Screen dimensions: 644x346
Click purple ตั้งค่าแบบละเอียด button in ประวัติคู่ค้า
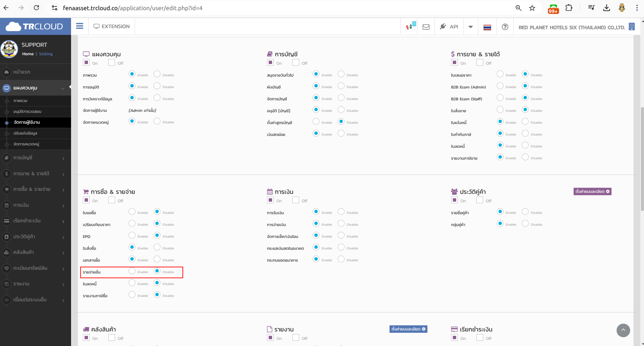tap(592, 191)
